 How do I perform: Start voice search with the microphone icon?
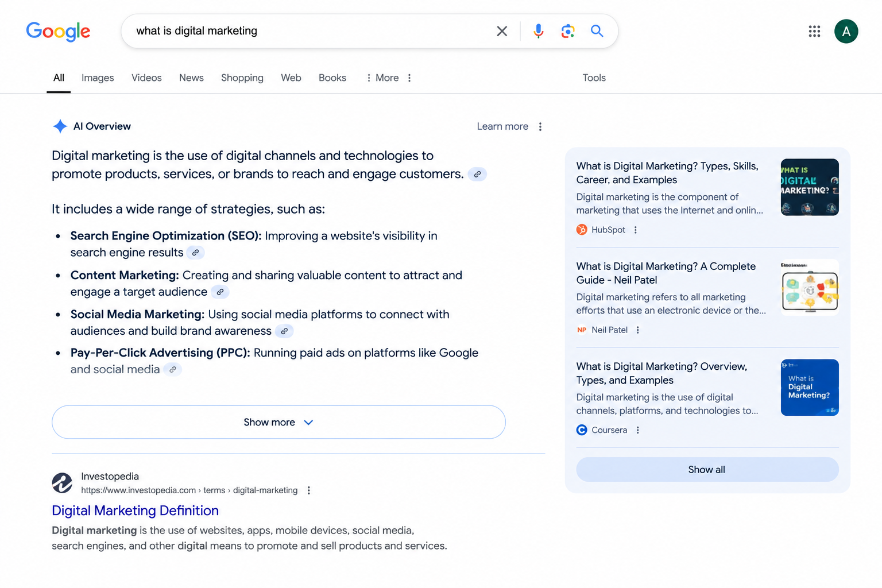(538, 31)
